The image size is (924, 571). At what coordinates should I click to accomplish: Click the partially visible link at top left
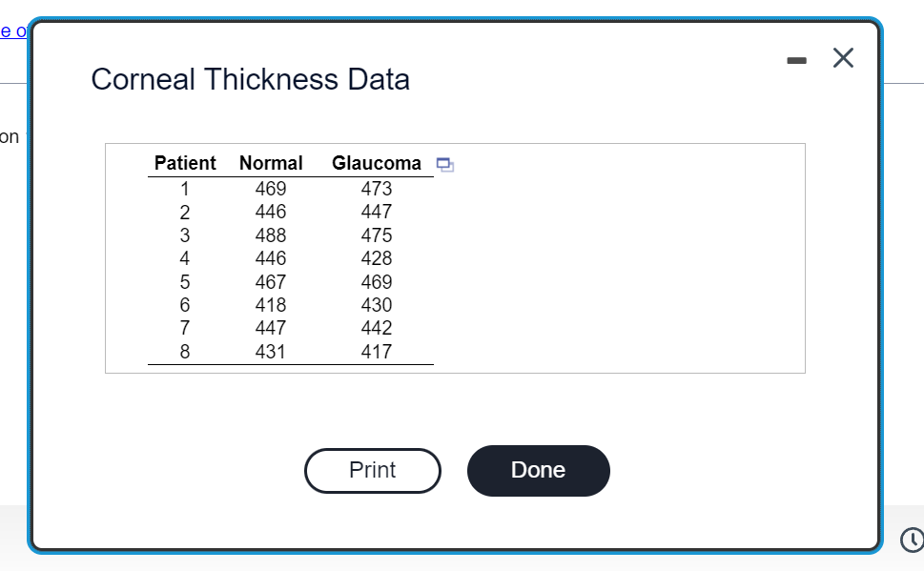[10, 31]
